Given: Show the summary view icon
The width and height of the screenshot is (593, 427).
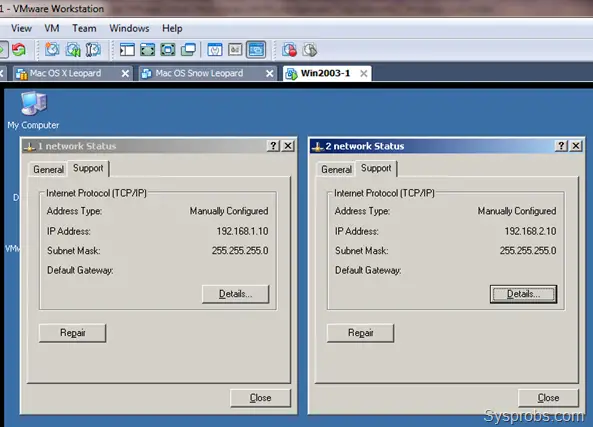Looking at the screenshot, I should click(x=215, y=50).
